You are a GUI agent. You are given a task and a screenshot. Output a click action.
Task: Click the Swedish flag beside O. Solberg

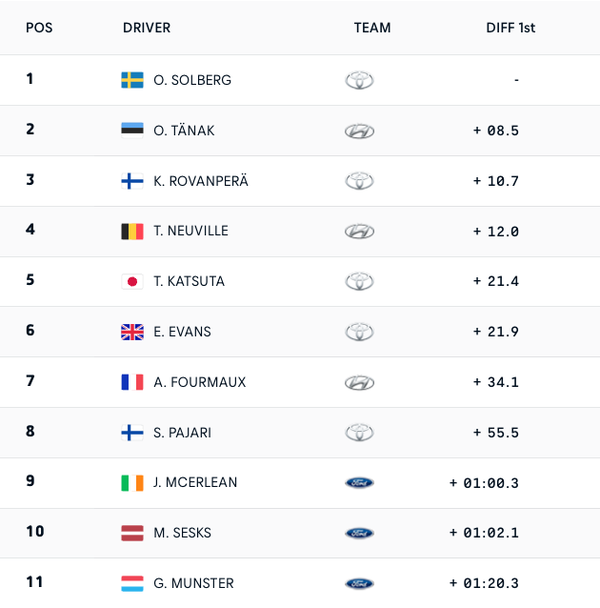132,80
